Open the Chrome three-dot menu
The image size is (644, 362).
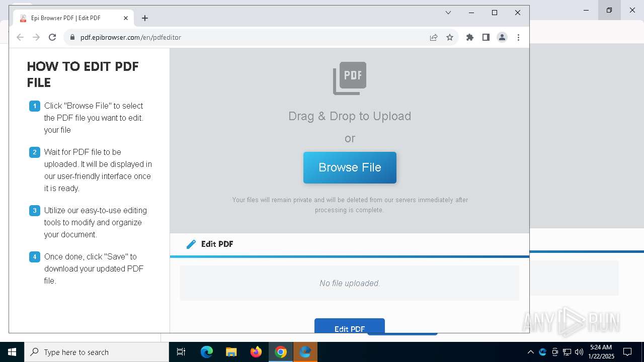518,37
